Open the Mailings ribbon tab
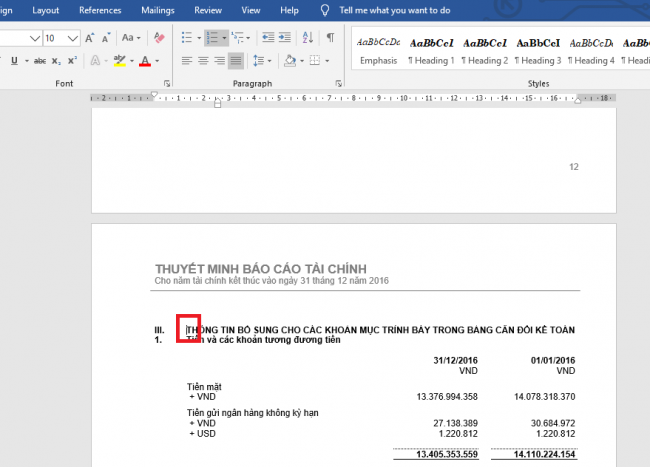The height and width of the screenshot is (467, 650). [157, 10]
